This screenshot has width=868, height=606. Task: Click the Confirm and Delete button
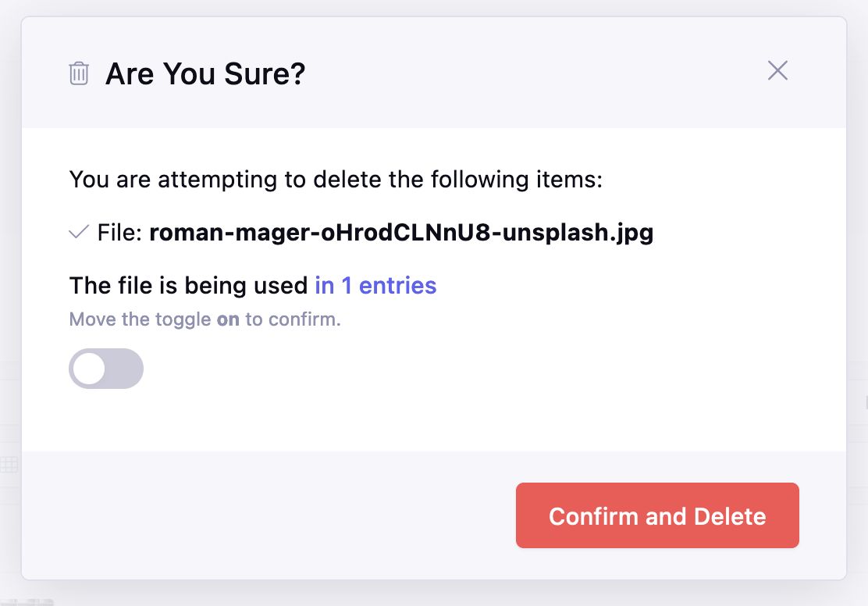tap(657, 515)
